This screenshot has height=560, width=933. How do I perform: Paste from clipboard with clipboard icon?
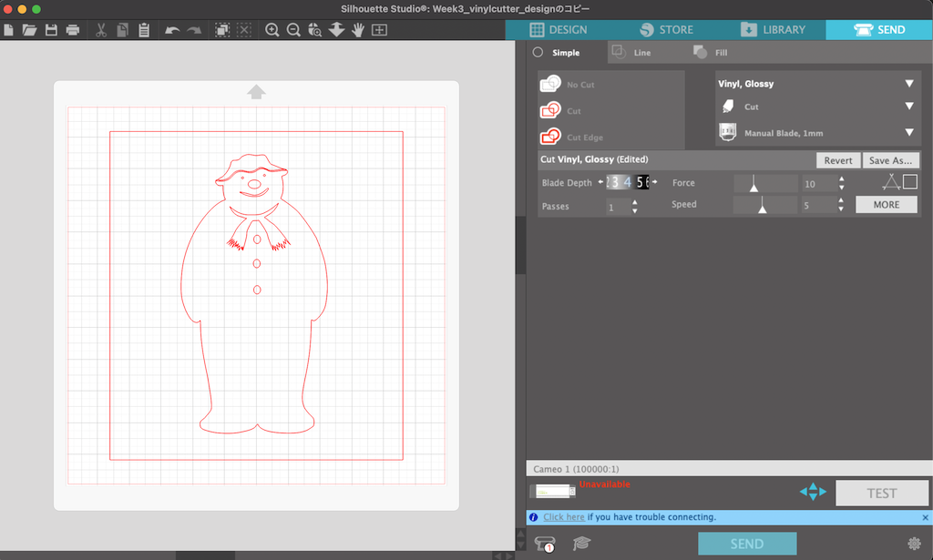pyautogui.click(x=144, y=30)
